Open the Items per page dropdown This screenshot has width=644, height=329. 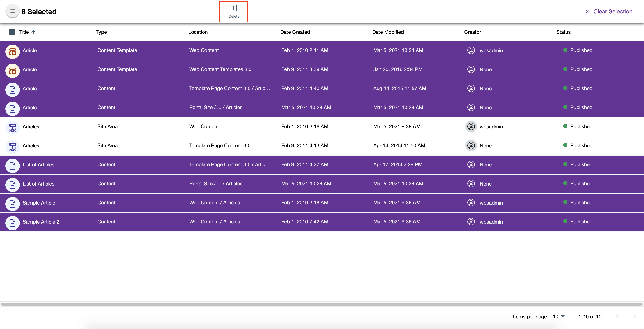pos(558,316)
